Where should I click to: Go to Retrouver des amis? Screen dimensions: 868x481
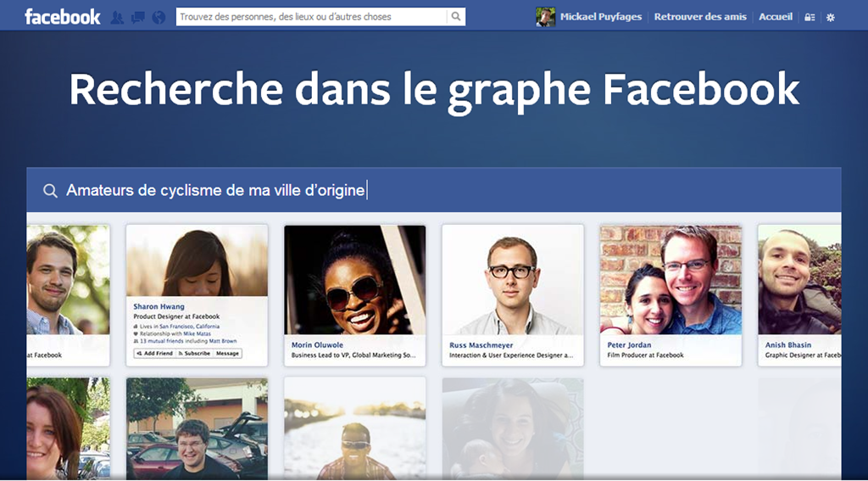click(x=700, y=17)
